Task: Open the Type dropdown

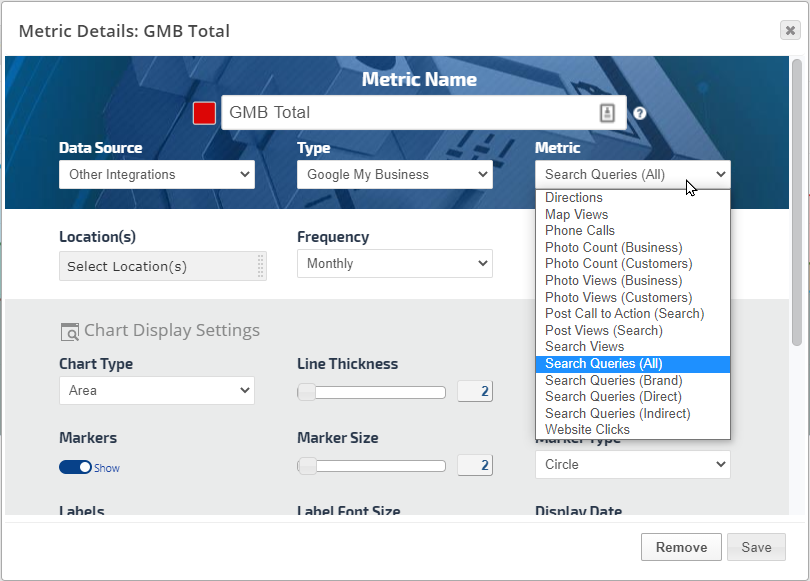Action: pyautogui.click(x=394, y=175)
